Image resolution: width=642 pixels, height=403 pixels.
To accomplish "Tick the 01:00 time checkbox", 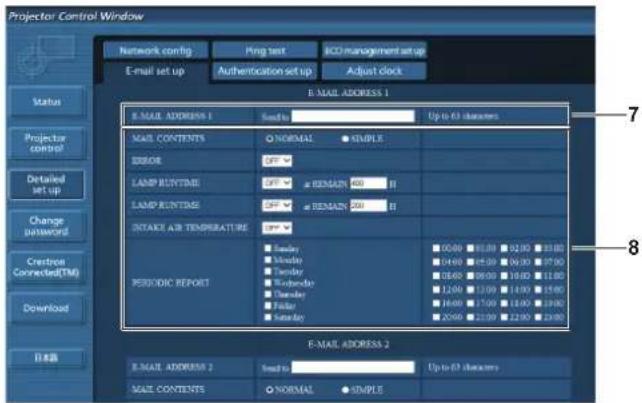I will [x=470, y=248].
